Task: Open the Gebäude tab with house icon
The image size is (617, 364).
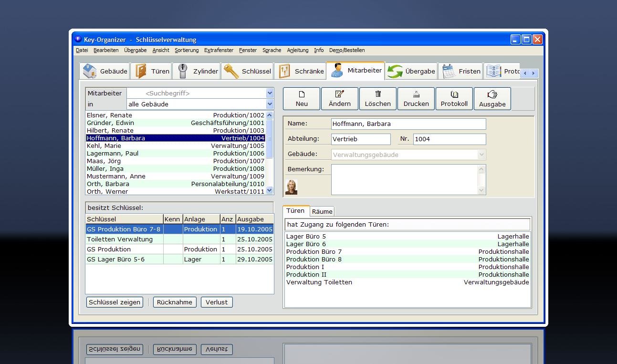Action: pos(105,71)
